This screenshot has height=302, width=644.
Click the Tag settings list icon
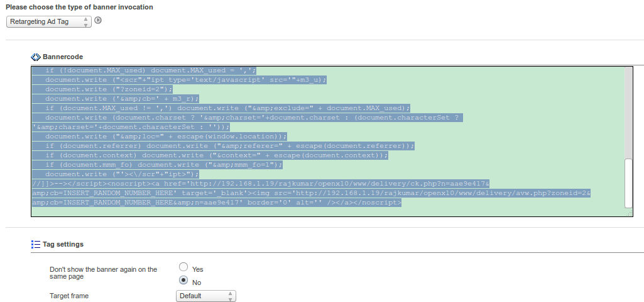pos(36,244)
